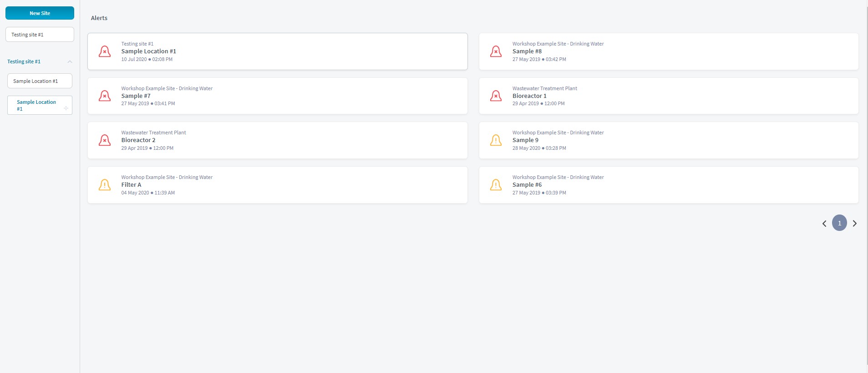Image resolution: width=868 pixels, height=373 pixels.
Task: Select the Testing site #1 sidebar heading
Action: click(24, 61)
